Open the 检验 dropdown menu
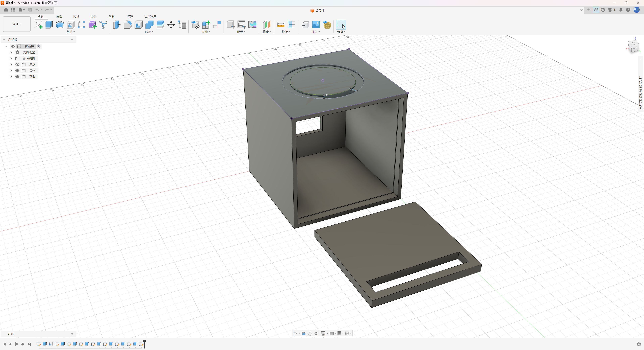 [286, 32]
